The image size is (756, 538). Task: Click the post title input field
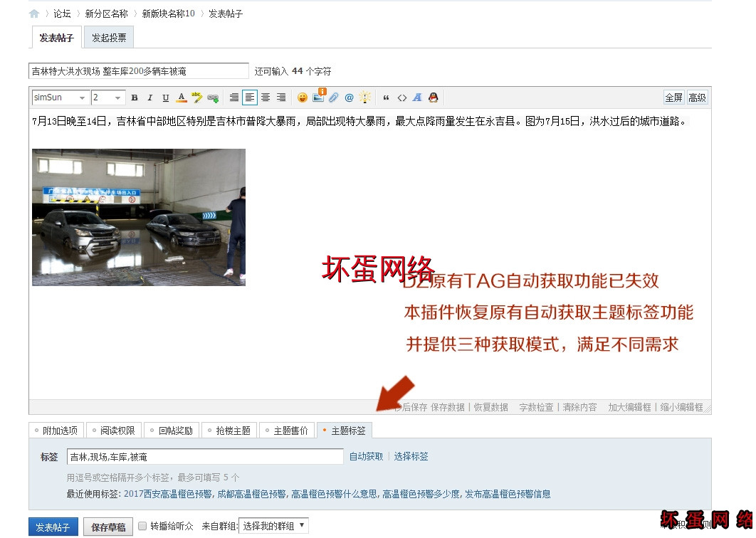[139, 71]
